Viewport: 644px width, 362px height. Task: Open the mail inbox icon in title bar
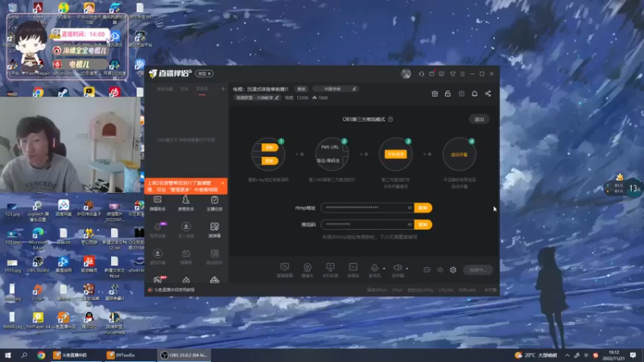431,74
